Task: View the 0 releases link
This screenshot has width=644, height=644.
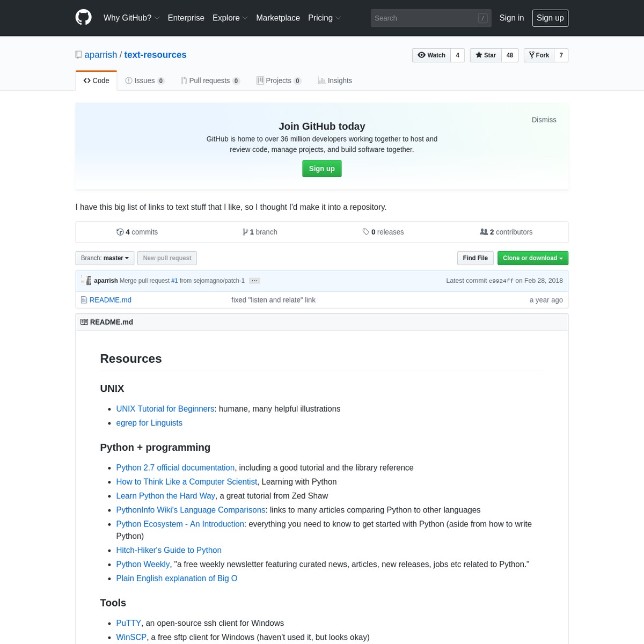Action: coord(383,232)
